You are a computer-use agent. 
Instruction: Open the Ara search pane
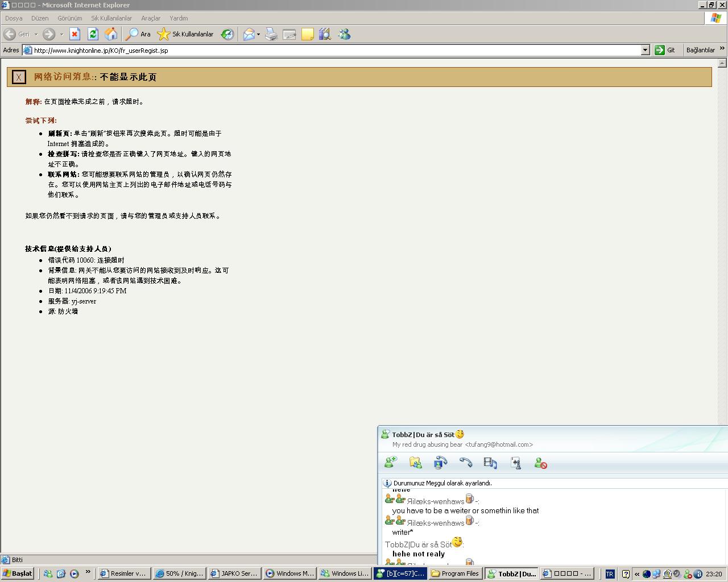(138, 34)
